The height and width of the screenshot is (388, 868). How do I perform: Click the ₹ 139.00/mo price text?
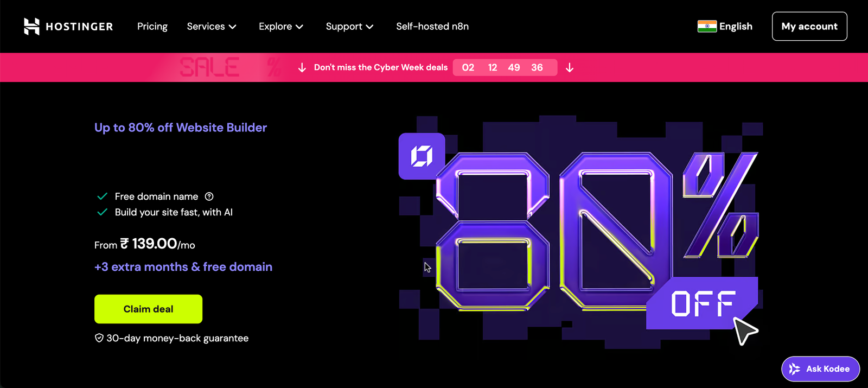(157, 244)
